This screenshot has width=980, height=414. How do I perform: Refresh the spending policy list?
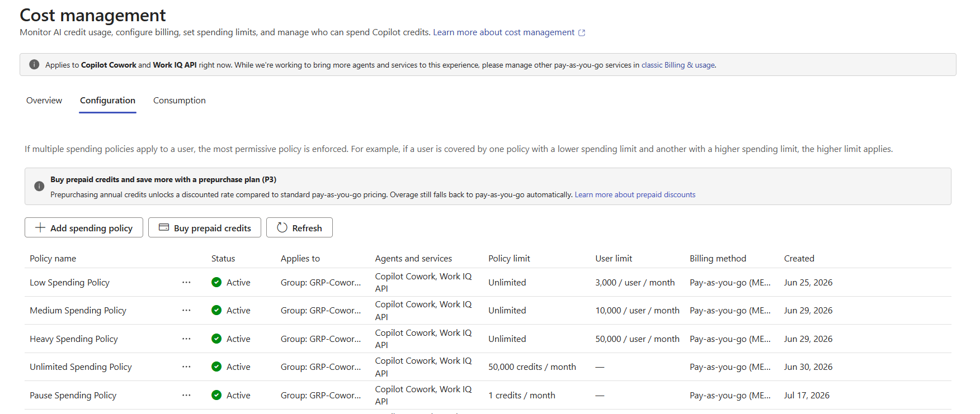click(x=299, y=227)
